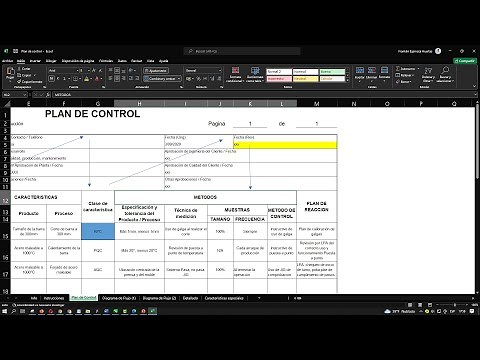The image size is (480, 360).
Task: Click the Copiar button
Action: pos(25,75)
